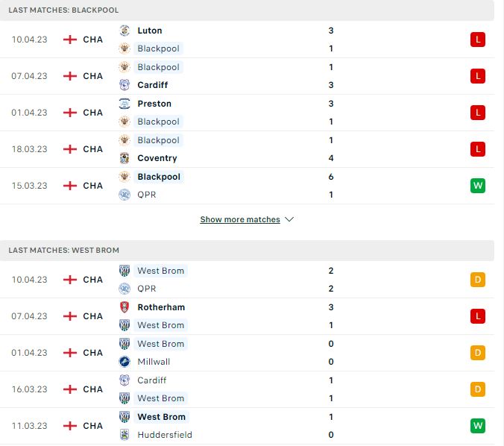The width and height of the screenshot is (504, 446).
Task: Click the green W badge on the Blackpool vs QPR match
Action: click(478, 186)
